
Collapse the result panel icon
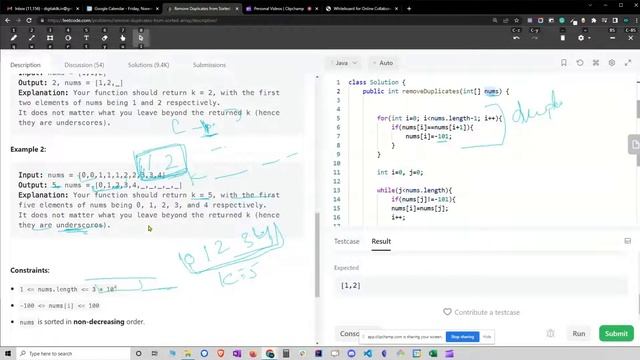click(x=628, y=241)
